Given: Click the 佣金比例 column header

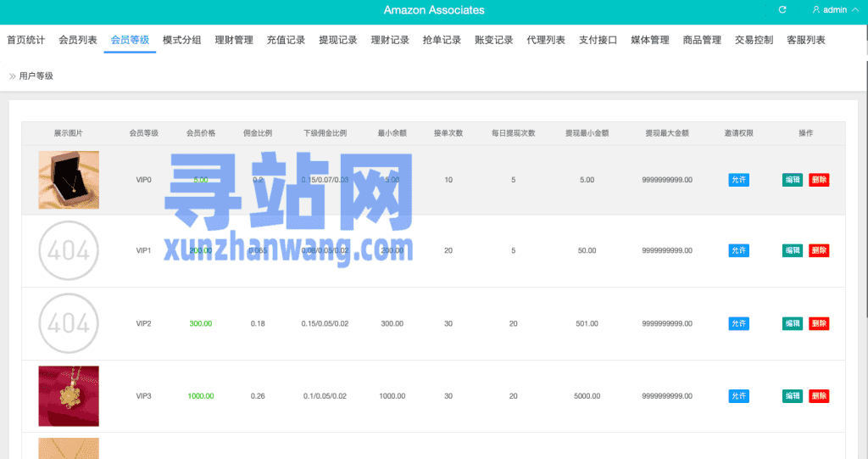Looking at the screenshot, I should click(x=258, y=133).
